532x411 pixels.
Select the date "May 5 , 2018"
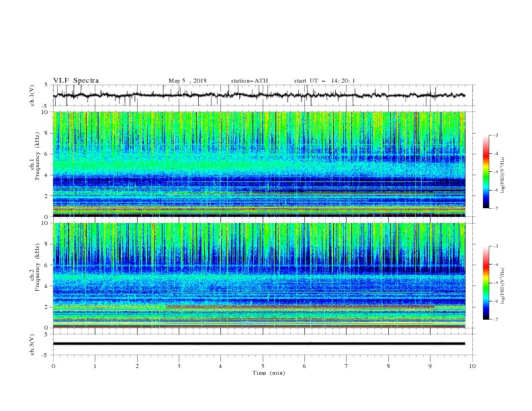click(187, 81)
